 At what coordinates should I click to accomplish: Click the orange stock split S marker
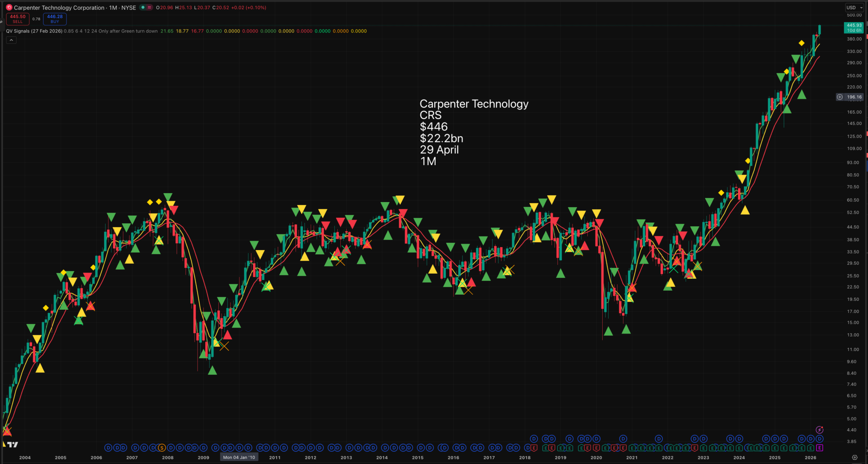click(161, 448)
